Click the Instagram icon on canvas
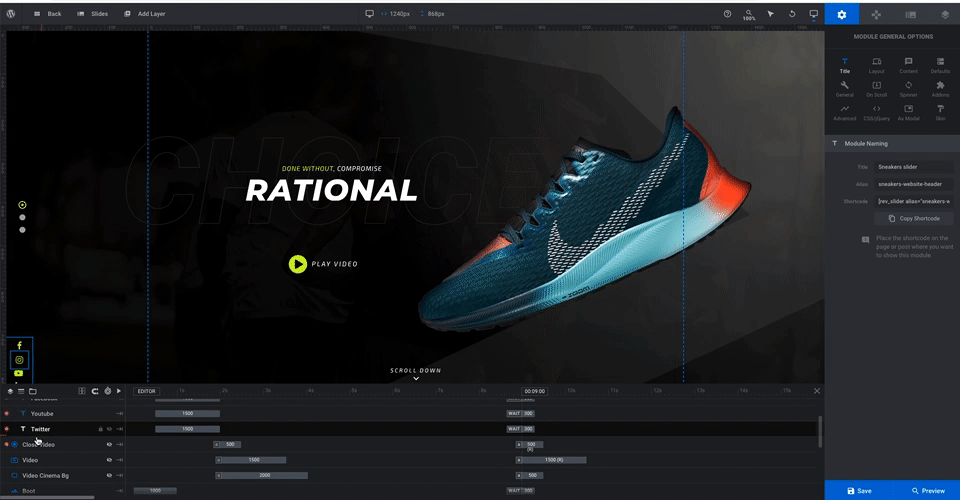Image resolution: width=960 pixels, height=500 pixels. click(19, 360)
